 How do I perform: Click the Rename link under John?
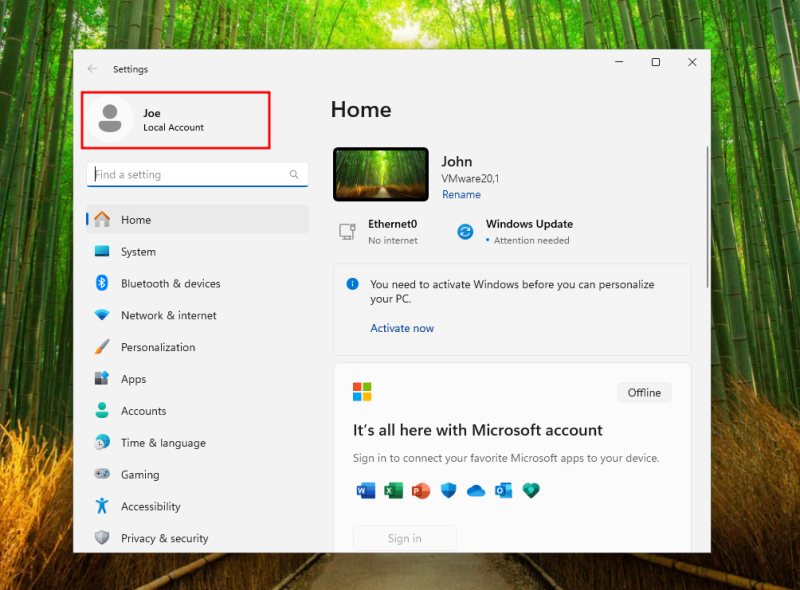461,195
